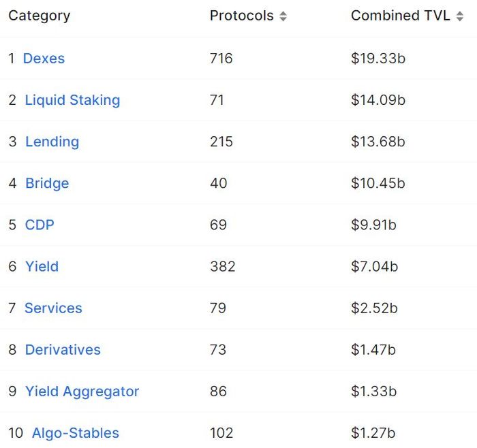The height and width of the screenshot is (448, 477).
Task: Open the Bridge category link
Action: pyautogui.click(x=47, y=183)
